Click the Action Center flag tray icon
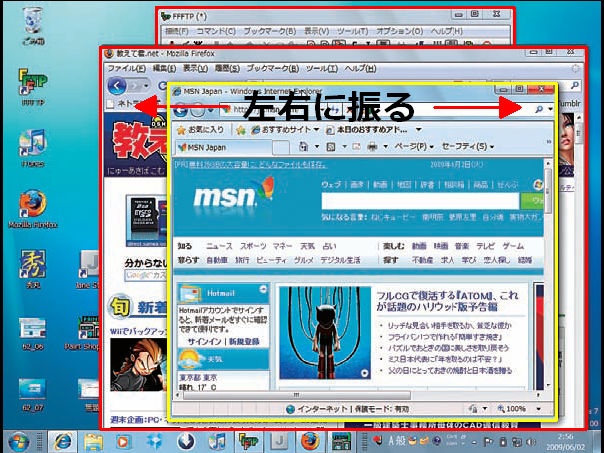The width and height of the screenshot is (604, 453). [488, 441]
